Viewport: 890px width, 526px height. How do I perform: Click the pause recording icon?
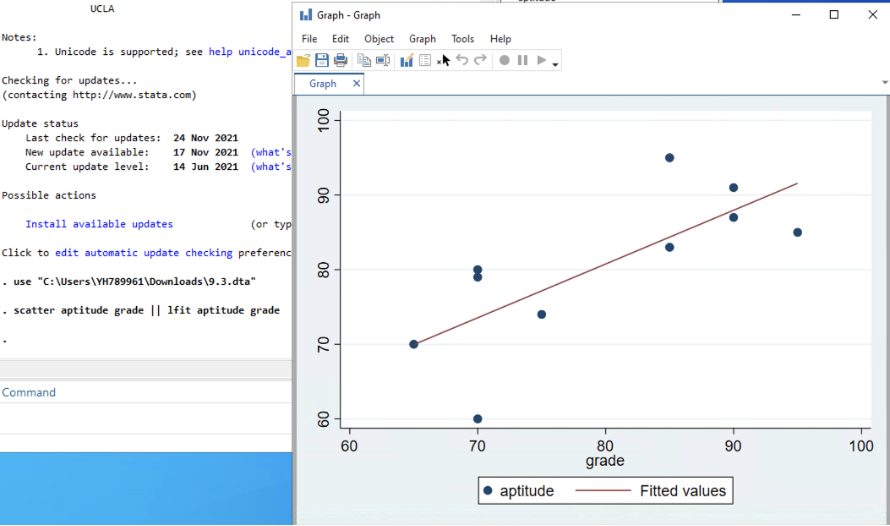[523, 60]
